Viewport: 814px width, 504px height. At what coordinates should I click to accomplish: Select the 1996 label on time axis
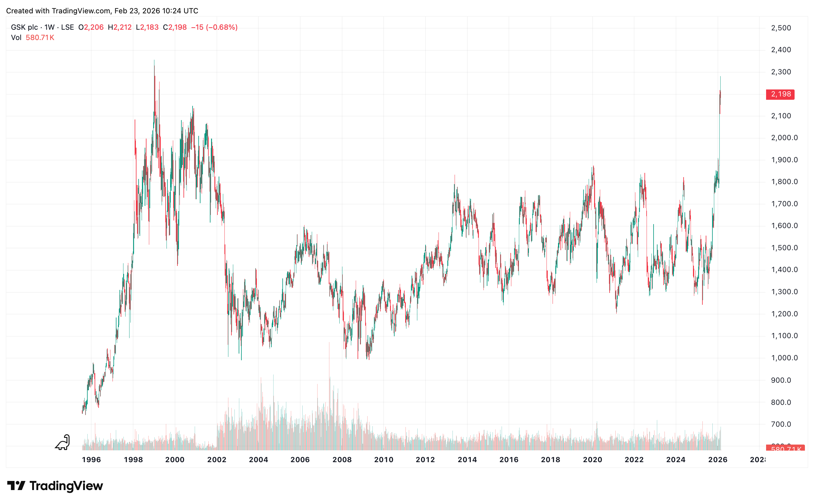pyautogui.click(x=91, y=460)
